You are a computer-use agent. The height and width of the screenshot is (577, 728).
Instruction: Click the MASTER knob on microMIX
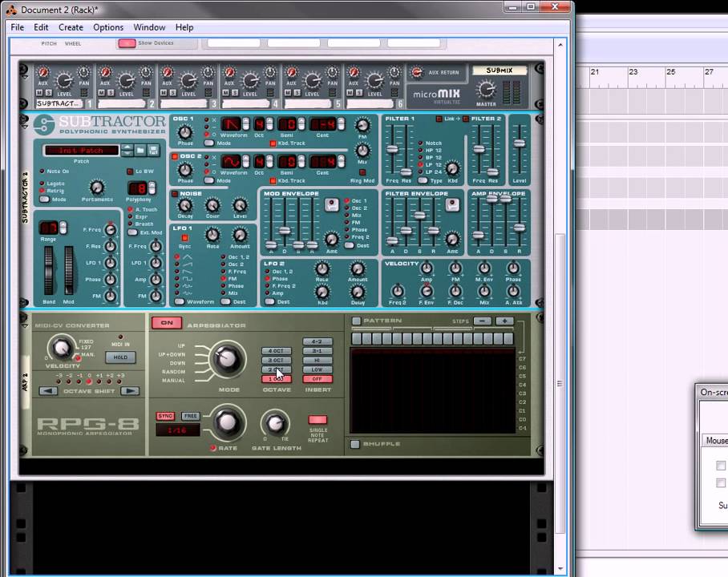click(x=486, y=89)
